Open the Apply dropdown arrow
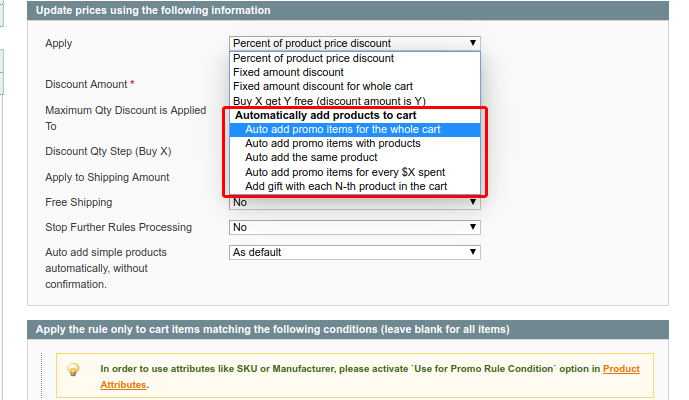 (473, 43)
